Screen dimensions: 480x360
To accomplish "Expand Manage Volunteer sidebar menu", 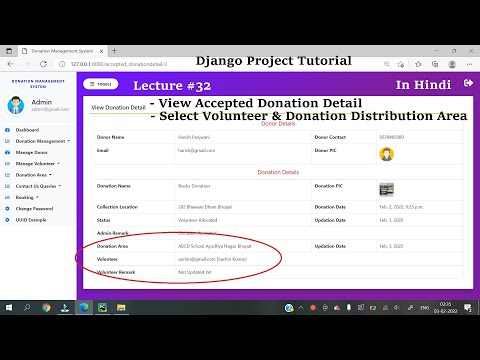I will [37, 164].
